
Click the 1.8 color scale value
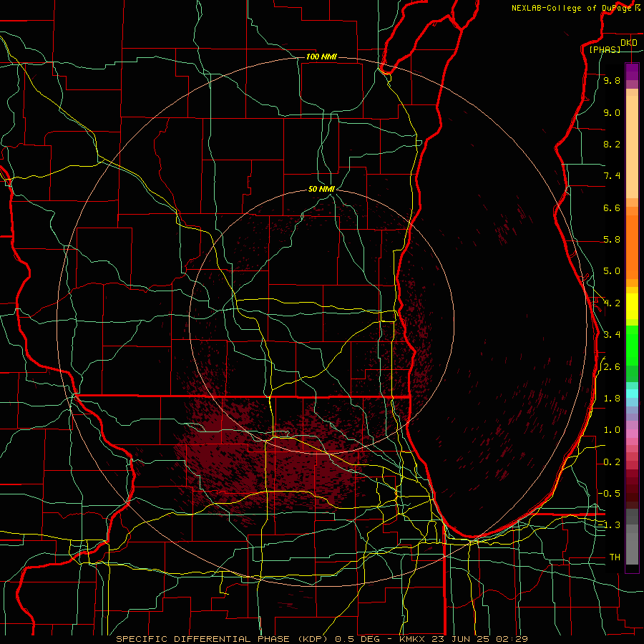pyautogui.click(x=612, y=399)
